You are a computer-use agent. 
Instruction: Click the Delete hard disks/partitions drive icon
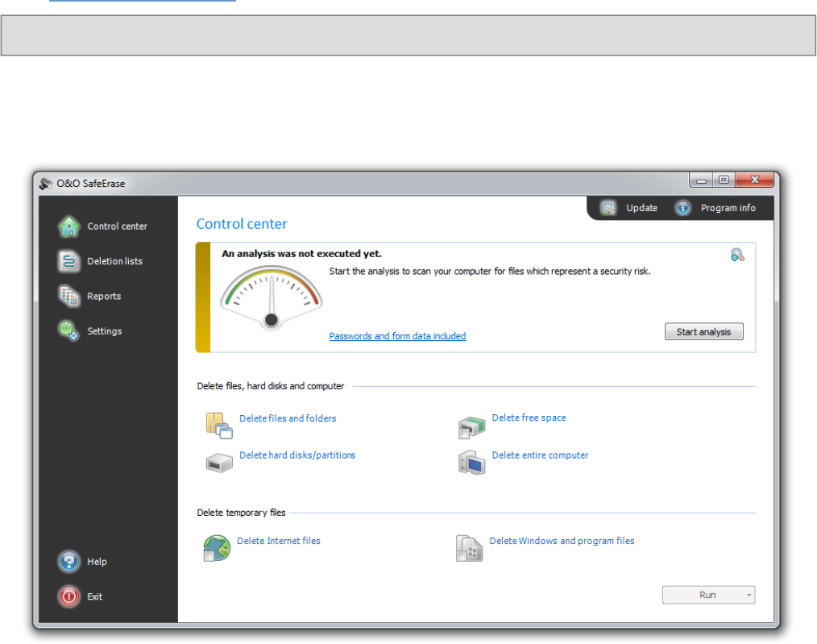click(219, 462)
